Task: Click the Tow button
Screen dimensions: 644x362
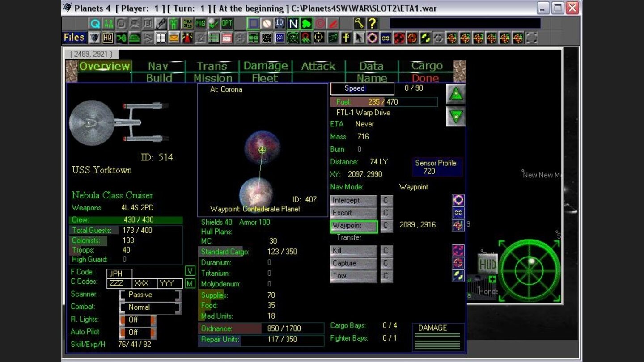Action: (354, 276)
